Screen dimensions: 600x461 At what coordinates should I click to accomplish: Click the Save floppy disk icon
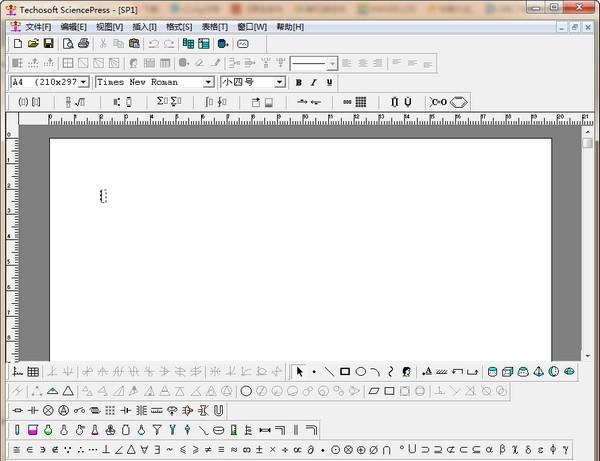[x=48, y=44]
